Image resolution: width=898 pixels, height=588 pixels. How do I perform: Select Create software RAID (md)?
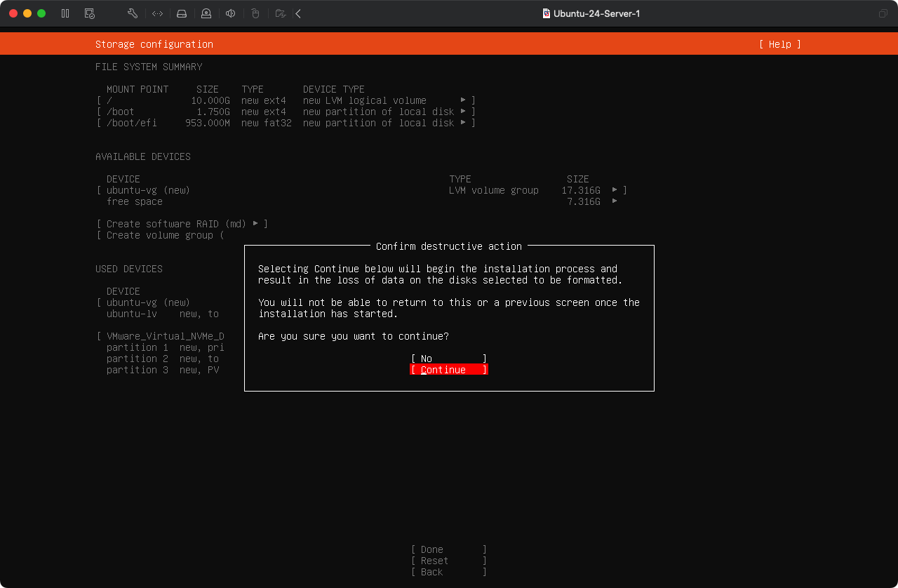[182, 224]
